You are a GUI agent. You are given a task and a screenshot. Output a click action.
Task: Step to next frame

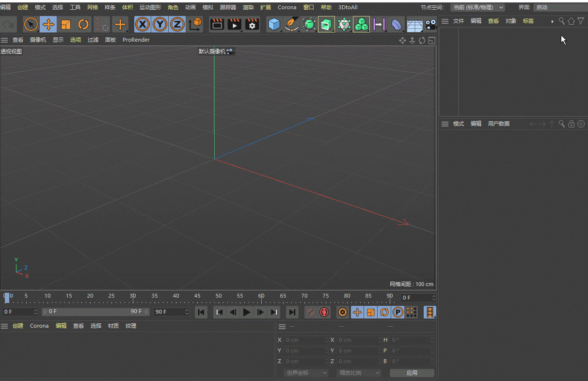pyautogui.click(x=260, y=312)
